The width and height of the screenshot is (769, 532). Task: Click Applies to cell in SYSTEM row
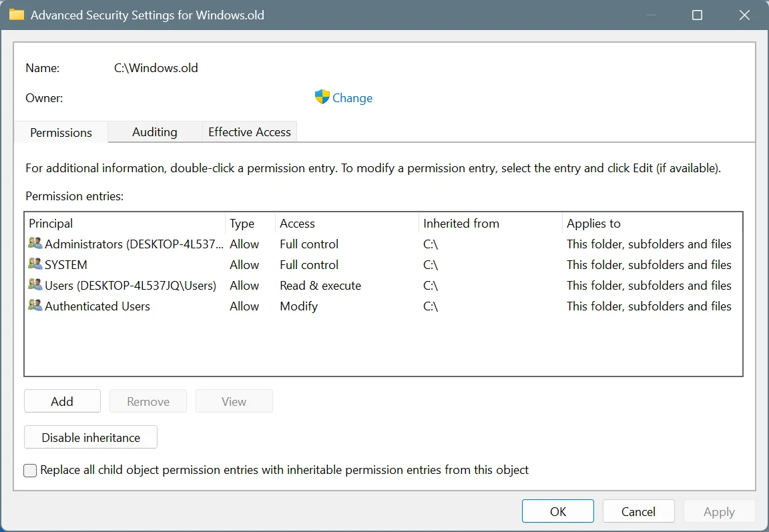click(x=649, y=265)
